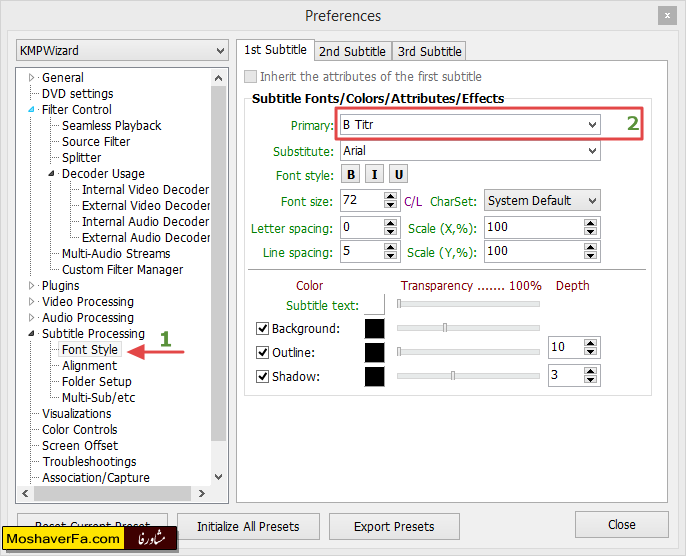Click the Subtitle text color swatch

375,304
